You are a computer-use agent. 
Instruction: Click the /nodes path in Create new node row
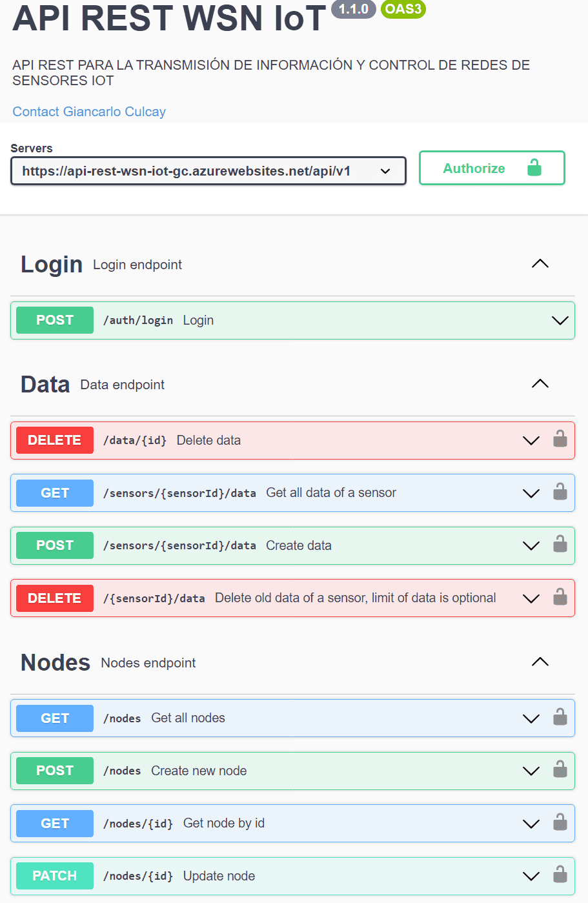(122, 771)
